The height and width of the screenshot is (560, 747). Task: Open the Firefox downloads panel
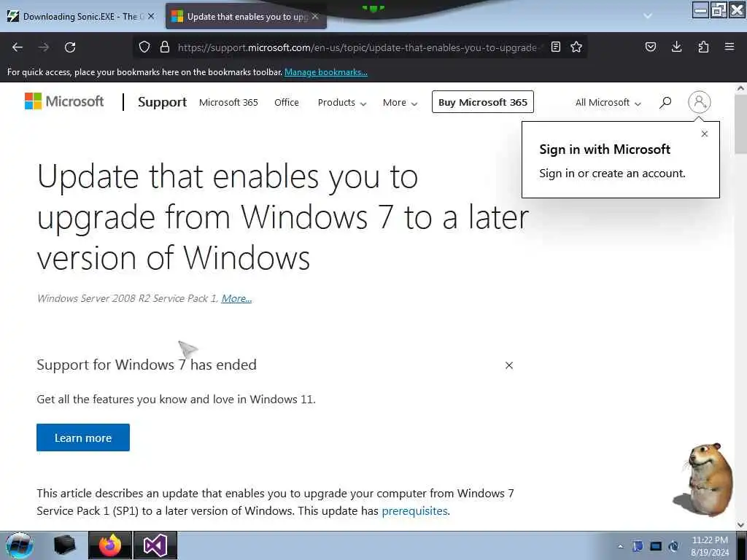coord(676,47)
